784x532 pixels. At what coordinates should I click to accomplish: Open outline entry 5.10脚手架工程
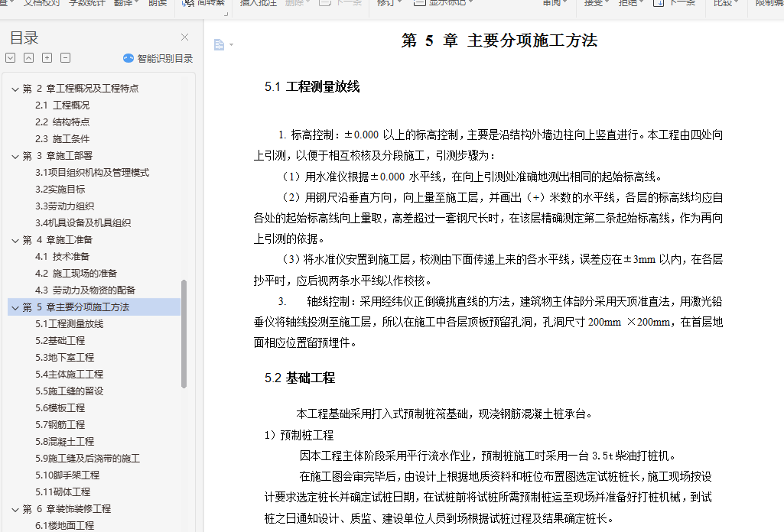(67, 475)
